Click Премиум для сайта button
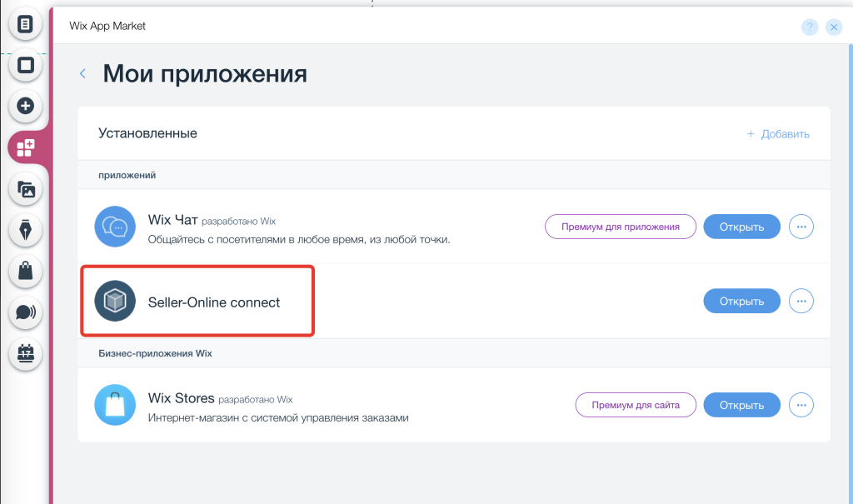This screenshot has height=504, width=853. [636, 405]
